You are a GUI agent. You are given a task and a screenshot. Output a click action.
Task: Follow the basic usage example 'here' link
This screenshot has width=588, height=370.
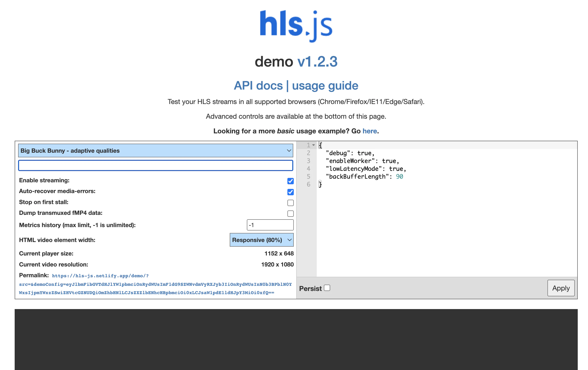pyautogui.click(x=370, y=131)
